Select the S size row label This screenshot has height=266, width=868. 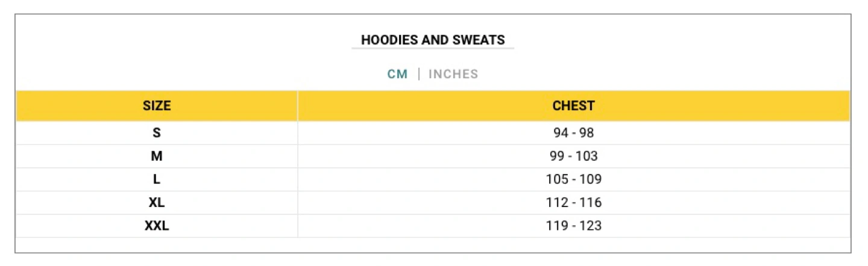point(157,133)
